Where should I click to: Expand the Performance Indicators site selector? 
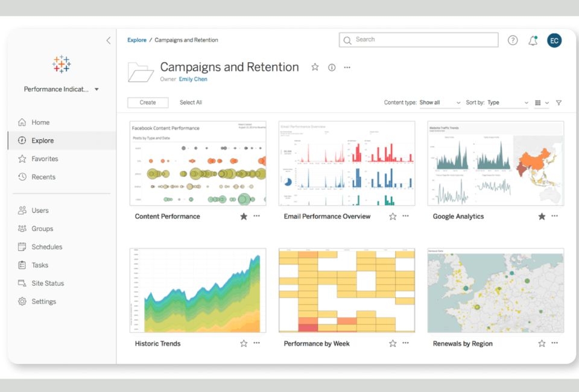point(96,89)
